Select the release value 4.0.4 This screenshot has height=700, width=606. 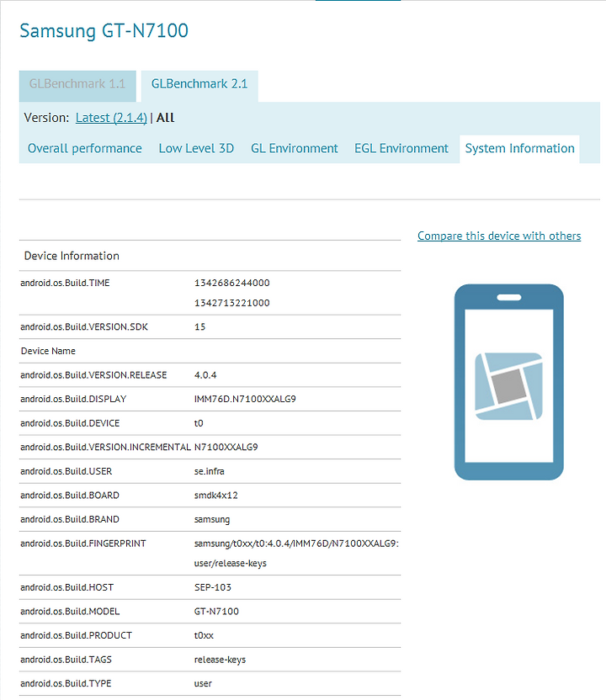(x=205, y=375)
